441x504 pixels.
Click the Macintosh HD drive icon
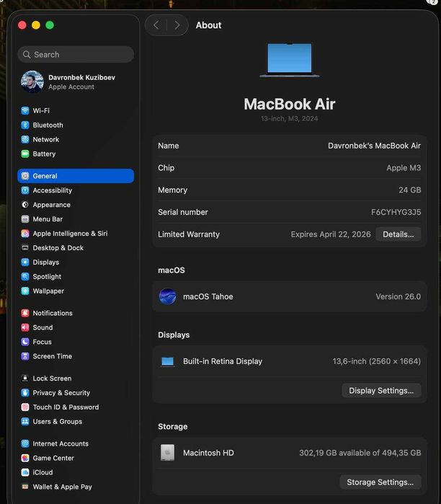tap(167, 453)
